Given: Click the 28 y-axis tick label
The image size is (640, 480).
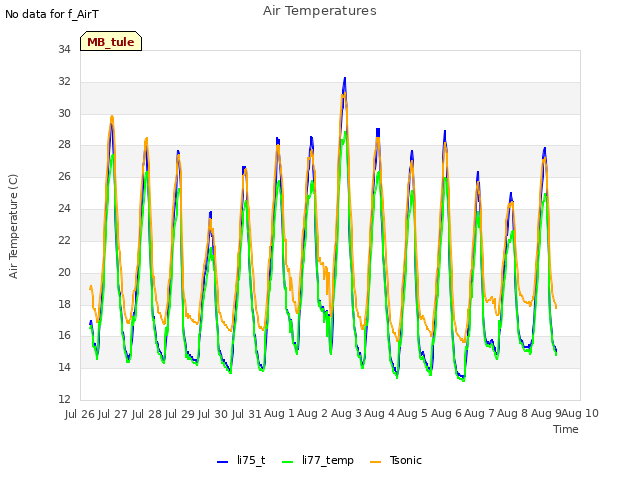Looking at the screenshot, I should coord(64,144).
